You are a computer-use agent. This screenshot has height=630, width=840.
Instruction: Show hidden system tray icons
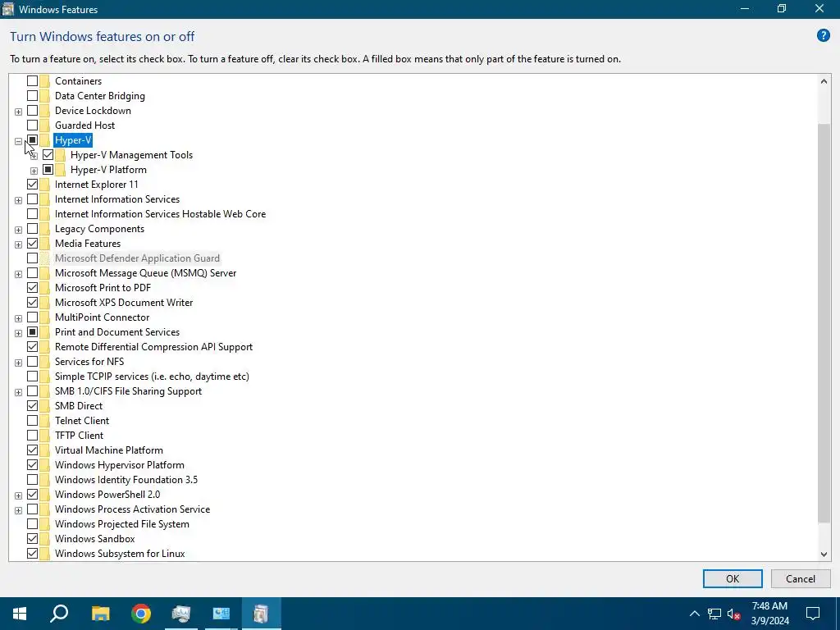[x=694, y=614]
